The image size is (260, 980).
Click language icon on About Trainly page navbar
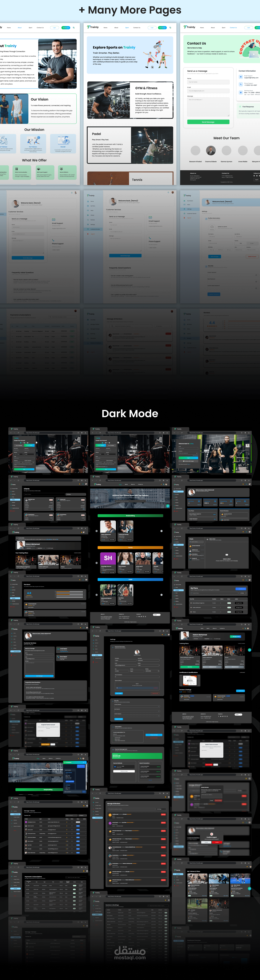(74, 27)
